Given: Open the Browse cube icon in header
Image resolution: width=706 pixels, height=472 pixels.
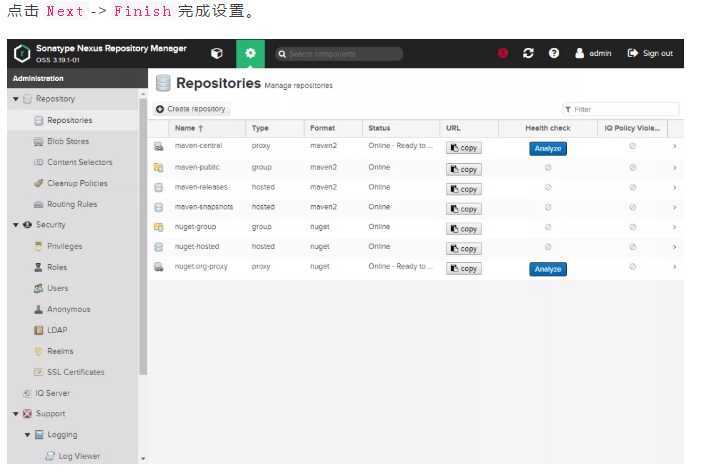Looking at the screenshot, I should (x=217, y=54).
